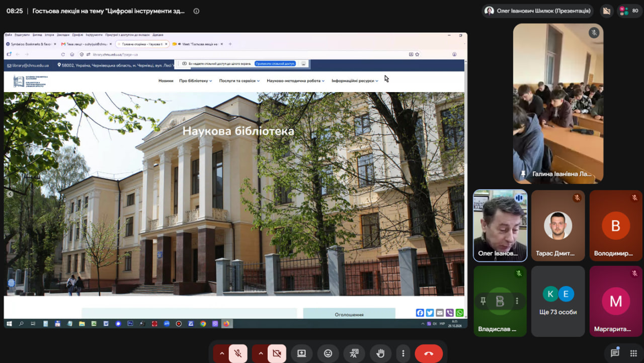Switch to the Symbaloo Bookmarks browser tab
This screenshot has width=644, height=363.
tap(31, 44)
